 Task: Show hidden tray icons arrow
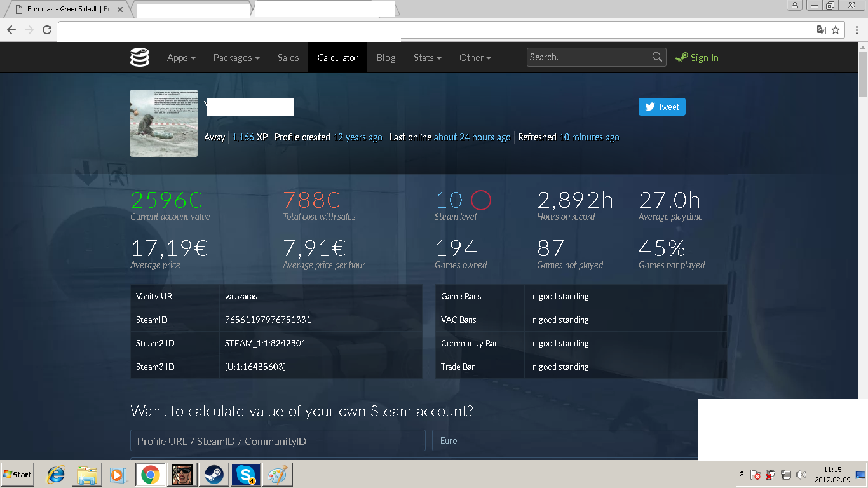click(x=742, y=475)
